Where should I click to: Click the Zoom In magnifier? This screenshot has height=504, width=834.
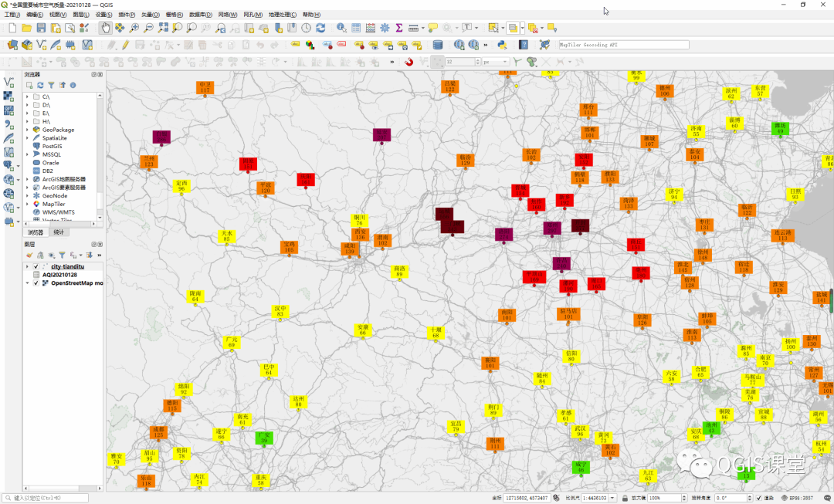tap(134, 29)
